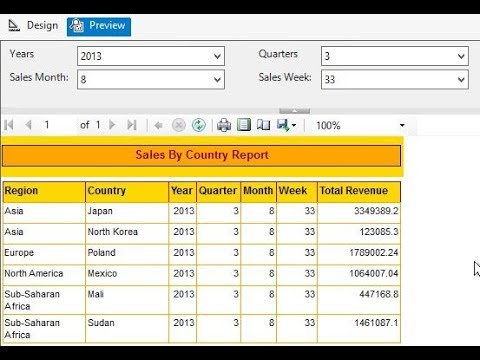This screenshot has height=360, width=480.
Task: Select the Mexico country cell
Action: [127, 275]
